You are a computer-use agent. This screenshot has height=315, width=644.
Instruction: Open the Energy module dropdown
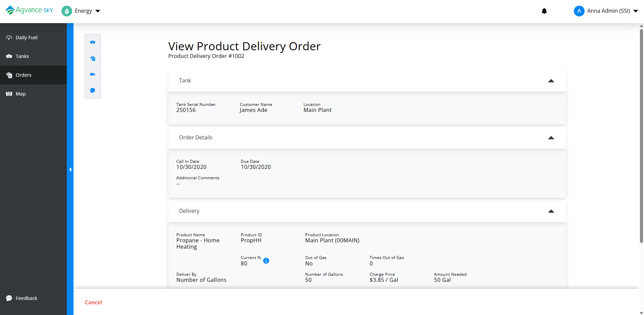[98, 11]
